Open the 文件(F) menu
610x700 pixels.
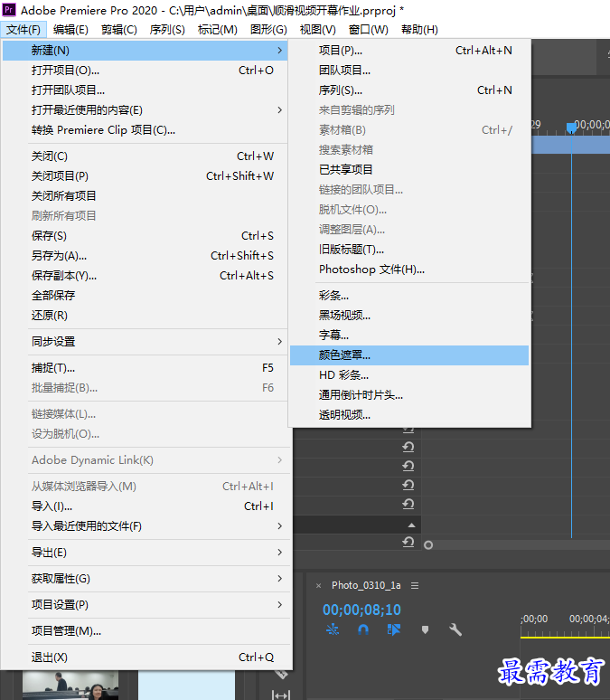[x=23, y=30]
